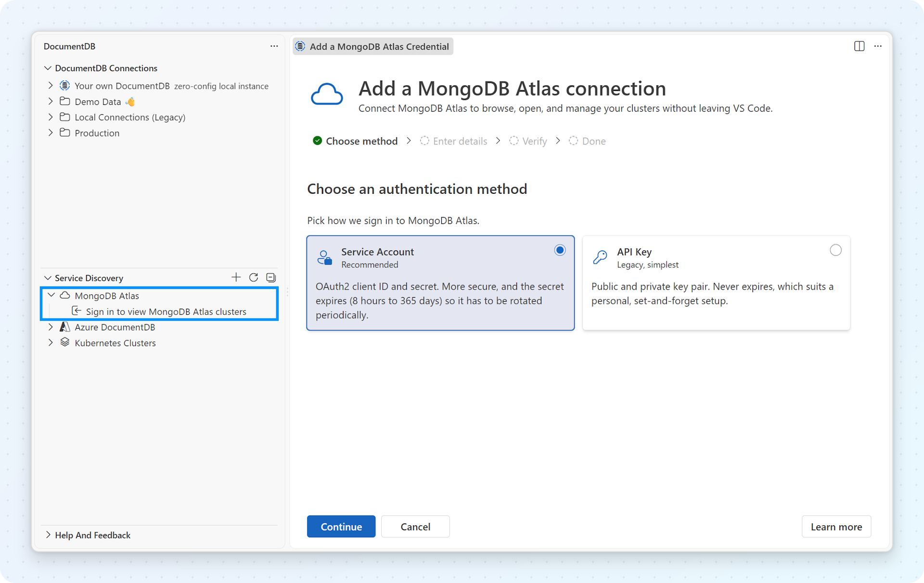Click the API Key description text

click(712, 293)
